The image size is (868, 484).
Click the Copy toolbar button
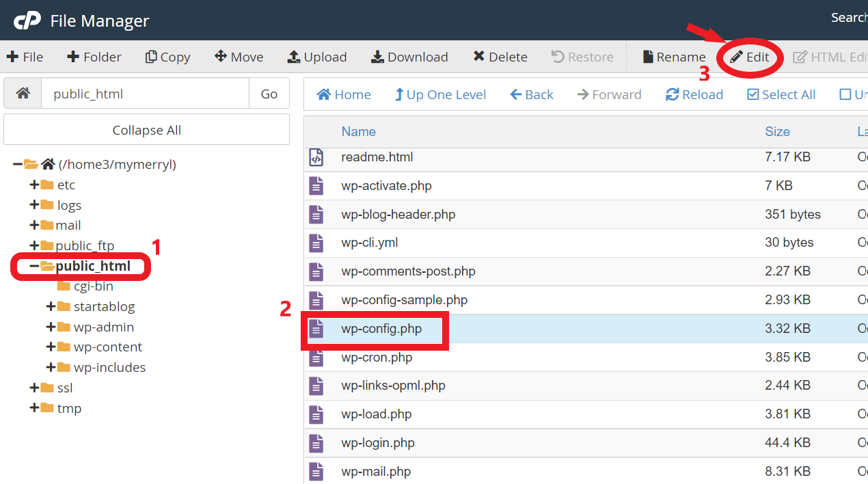[x=168, y=57]
